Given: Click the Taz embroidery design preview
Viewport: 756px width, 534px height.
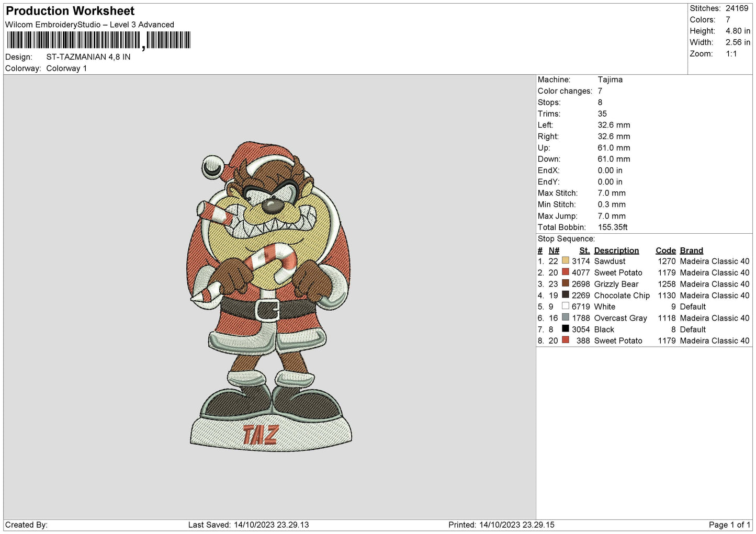Looking at the screenshot, I should (270, 296).
